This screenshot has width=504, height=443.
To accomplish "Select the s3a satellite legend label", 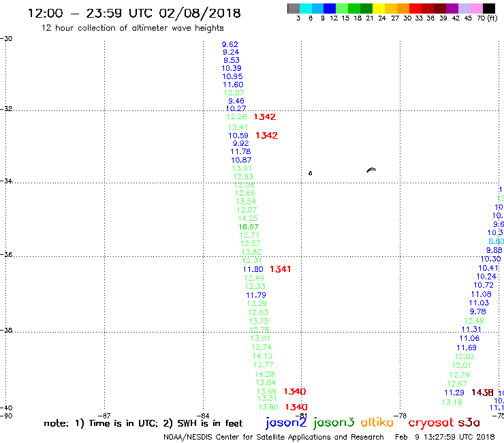I will (469, 423).
